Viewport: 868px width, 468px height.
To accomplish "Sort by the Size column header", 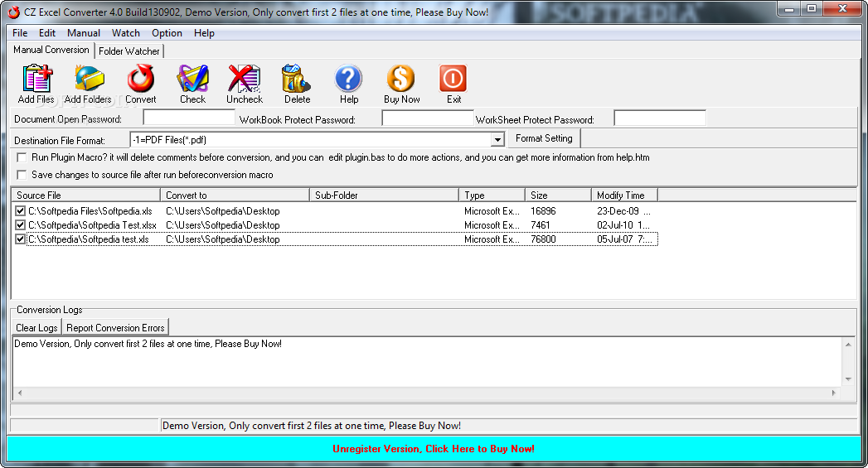I will click(558, 195).
